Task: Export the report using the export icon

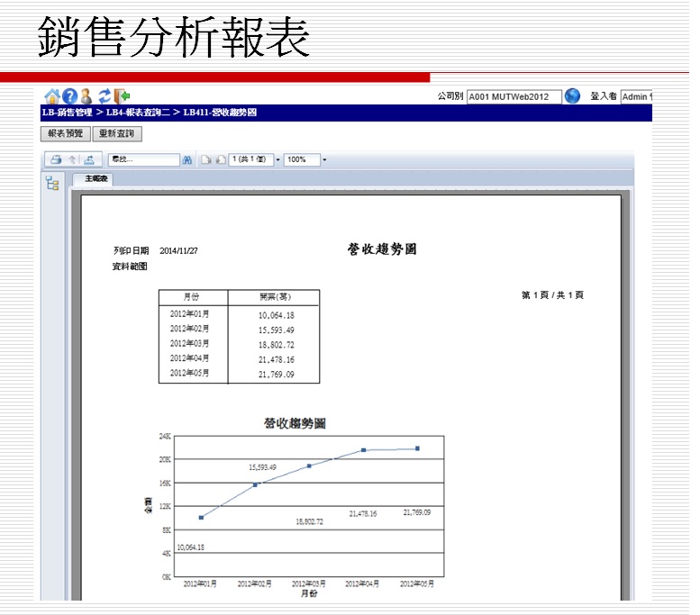Action: point(89,159)
